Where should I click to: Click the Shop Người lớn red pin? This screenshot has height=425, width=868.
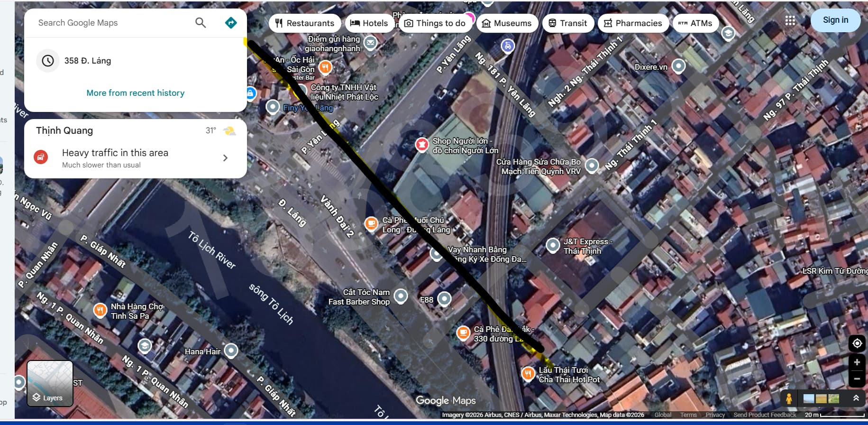[x=422, y=144]
